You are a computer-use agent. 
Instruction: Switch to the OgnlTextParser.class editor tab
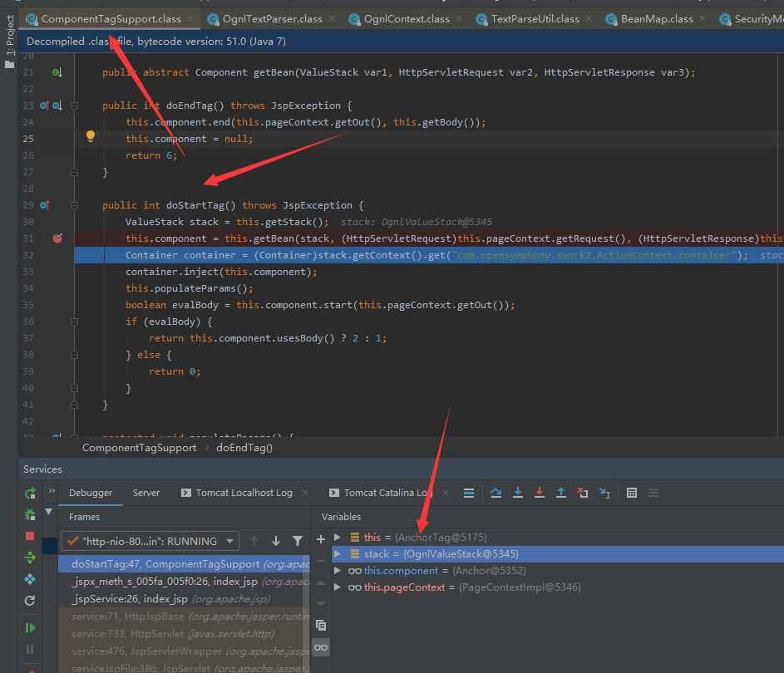(x=271, y=18)
